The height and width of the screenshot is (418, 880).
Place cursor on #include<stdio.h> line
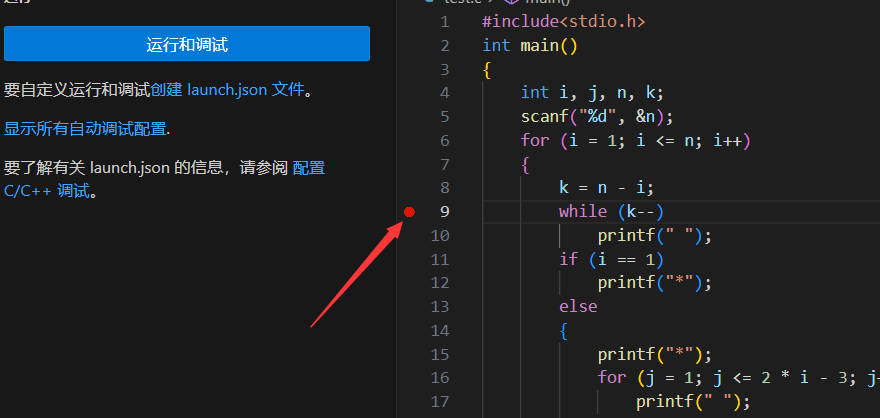pyautogui.click(x=563, y=22)
